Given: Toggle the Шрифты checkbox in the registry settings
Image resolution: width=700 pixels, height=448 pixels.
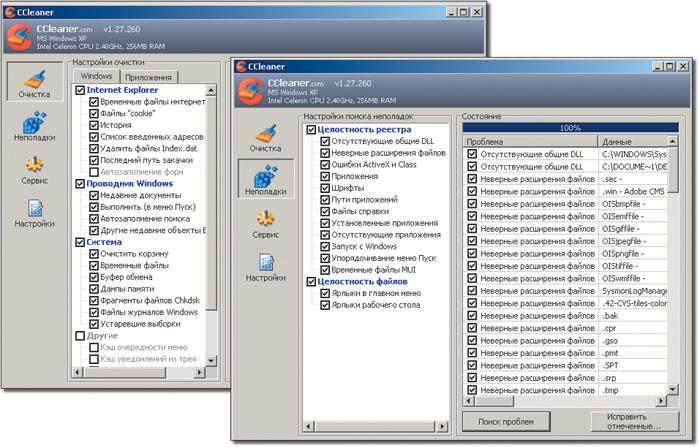Looking at the screenshot, I should click(325, 188).
